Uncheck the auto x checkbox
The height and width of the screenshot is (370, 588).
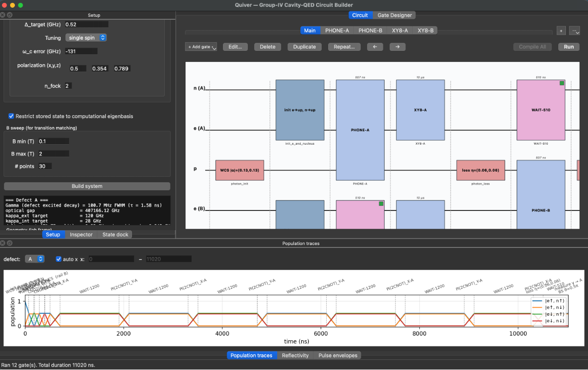pos(59,259)
